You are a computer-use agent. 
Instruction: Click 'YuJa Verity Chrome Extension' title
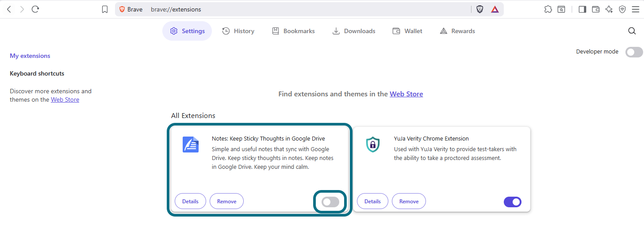pos(431,138)
